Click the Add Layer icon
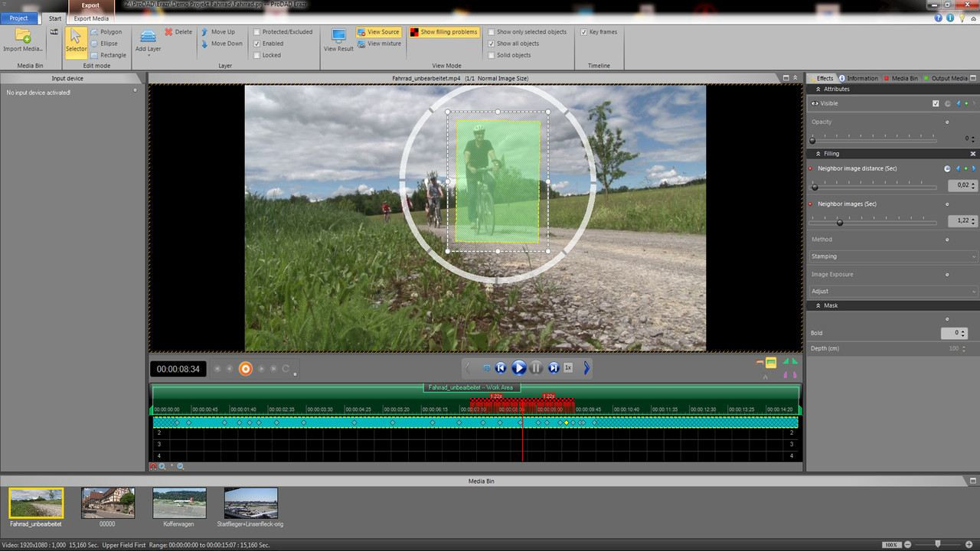Screen dimensions: 980x551 click(x=148, y=37)
